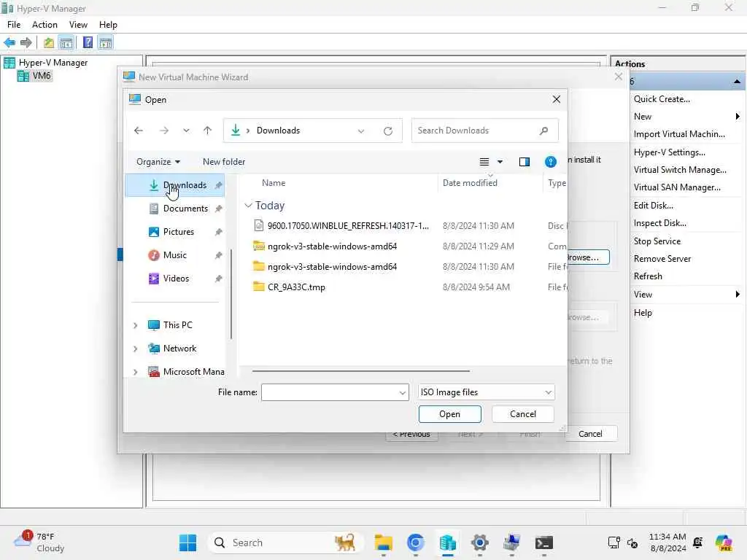The image size is (747, 560).
Task: Click the horizontal scrollbar in file list
Action: coord(361,371)
